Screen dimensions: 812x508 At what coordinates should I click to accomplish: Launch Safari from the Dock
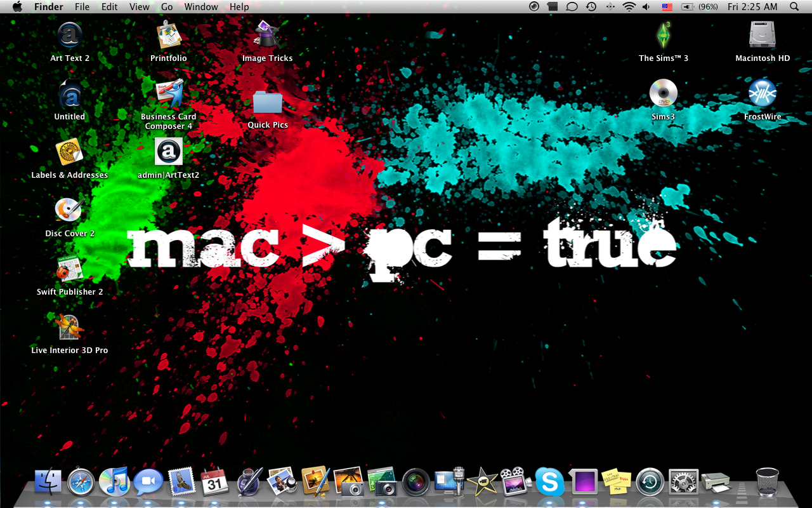(81, 481)
